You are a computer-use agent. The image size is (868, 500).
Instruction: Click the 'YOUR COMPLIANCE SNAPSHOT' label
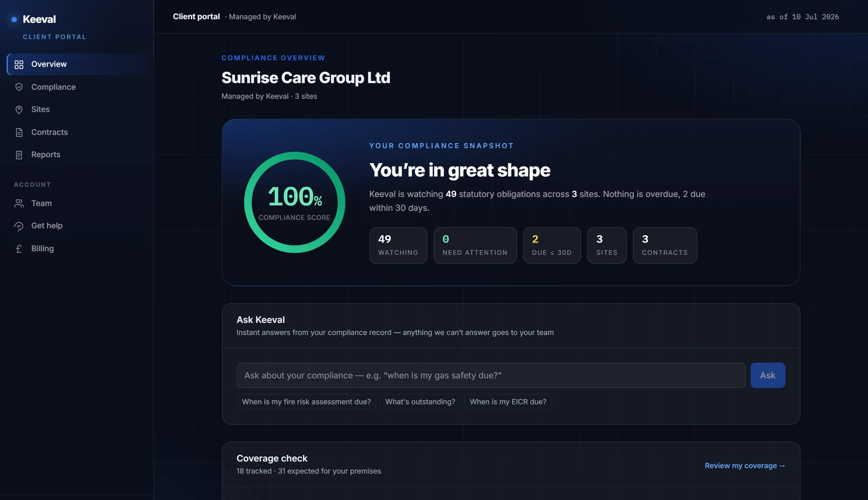[x=441, y=146]
